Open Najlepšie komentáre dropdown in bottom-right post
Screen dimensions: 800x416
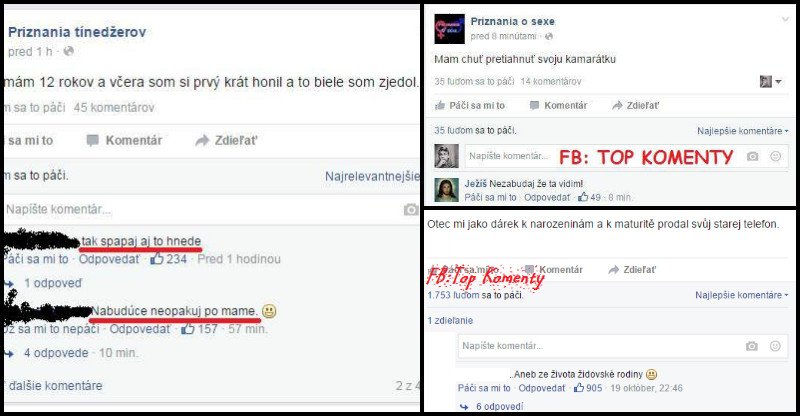(741, 295)
